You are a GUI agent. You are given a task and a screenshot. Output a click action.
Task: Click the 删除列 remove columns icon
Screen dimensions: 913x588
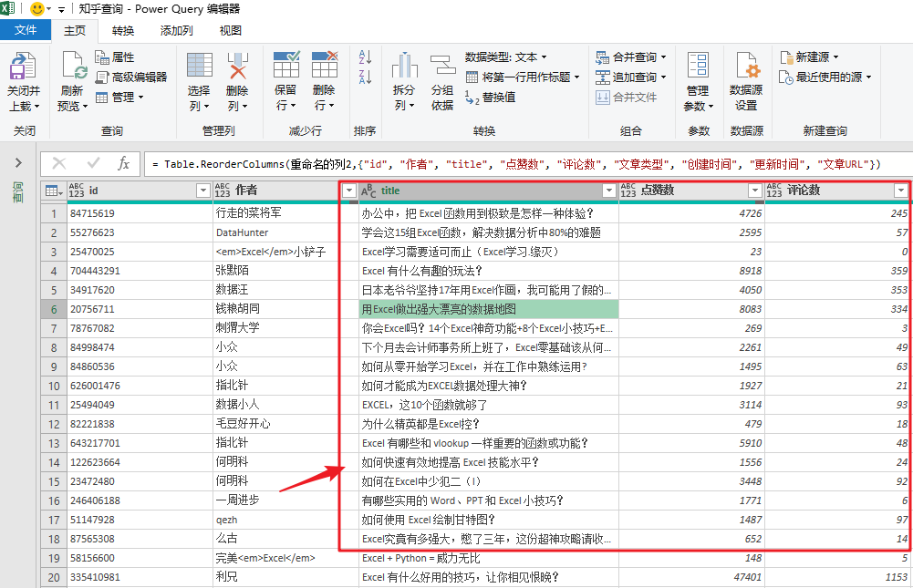(x=237, y=66)
